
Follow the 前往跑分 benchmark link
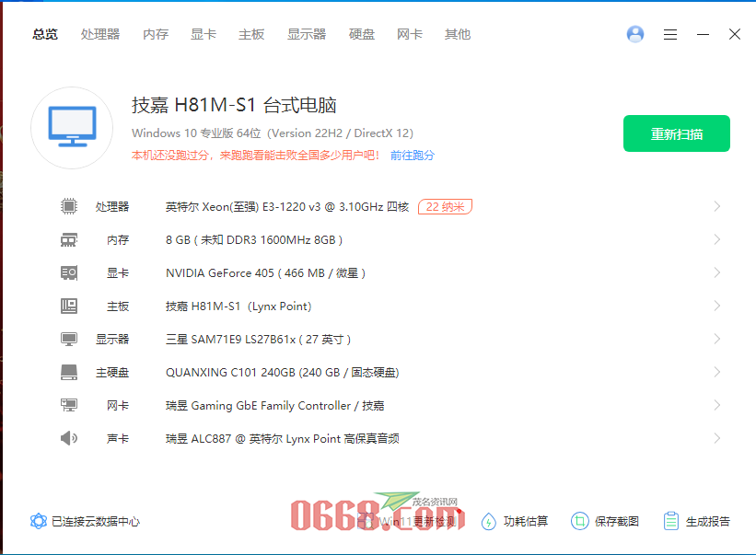tap(413, 156)
